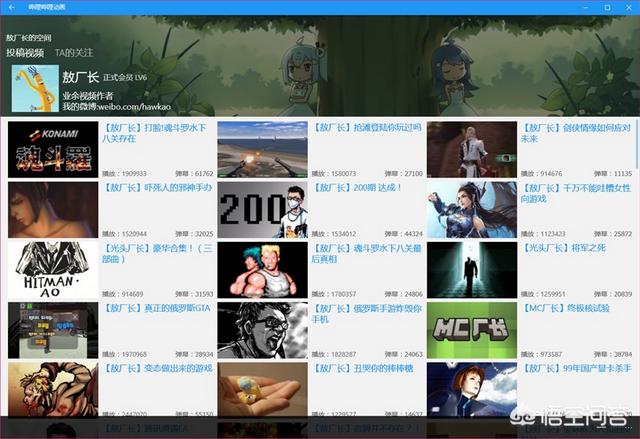Open the red-haired woman thumbnail

(x=472, y=390)
